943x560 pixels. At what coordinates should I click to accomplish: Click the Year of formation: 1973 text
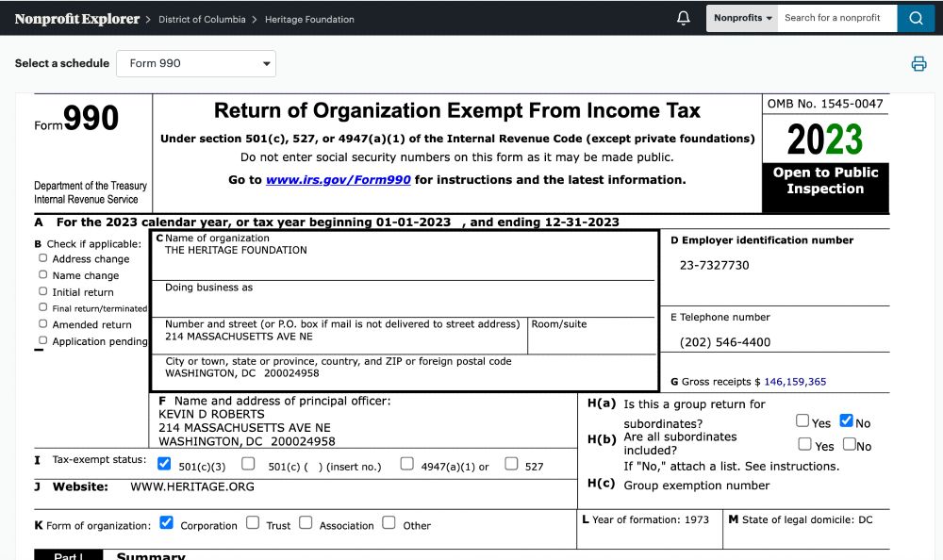coord(650,519)
